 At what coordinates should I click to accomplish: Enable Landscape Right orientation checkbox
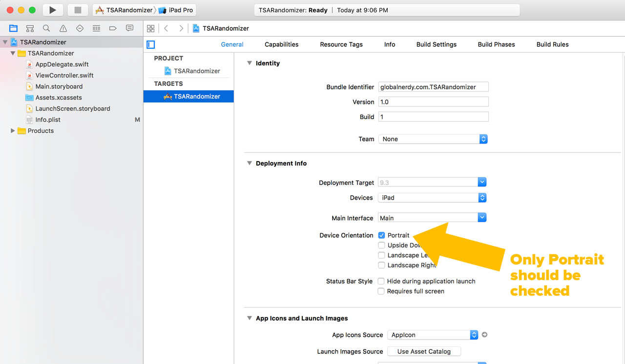[x=381, y=265]
